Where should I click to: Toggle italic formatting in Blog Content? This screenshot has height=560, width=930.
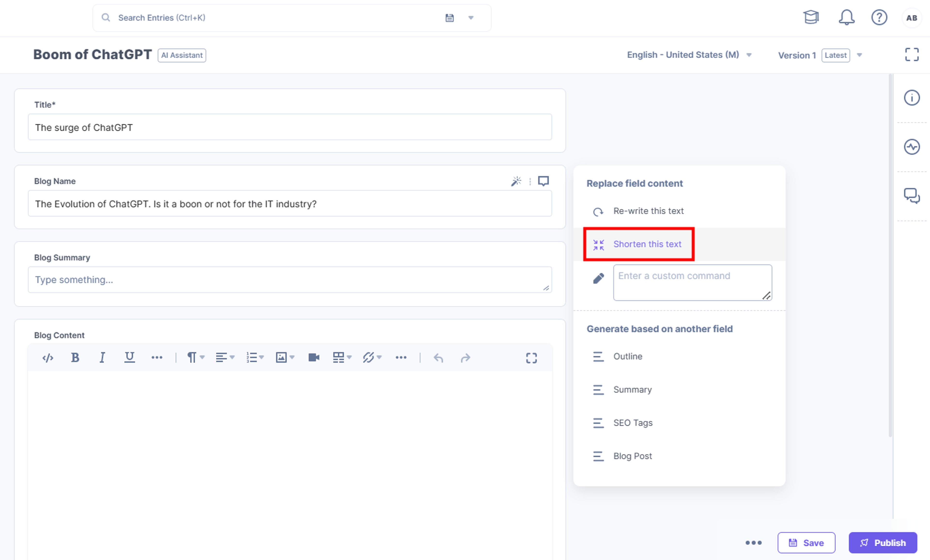(102, 358)
